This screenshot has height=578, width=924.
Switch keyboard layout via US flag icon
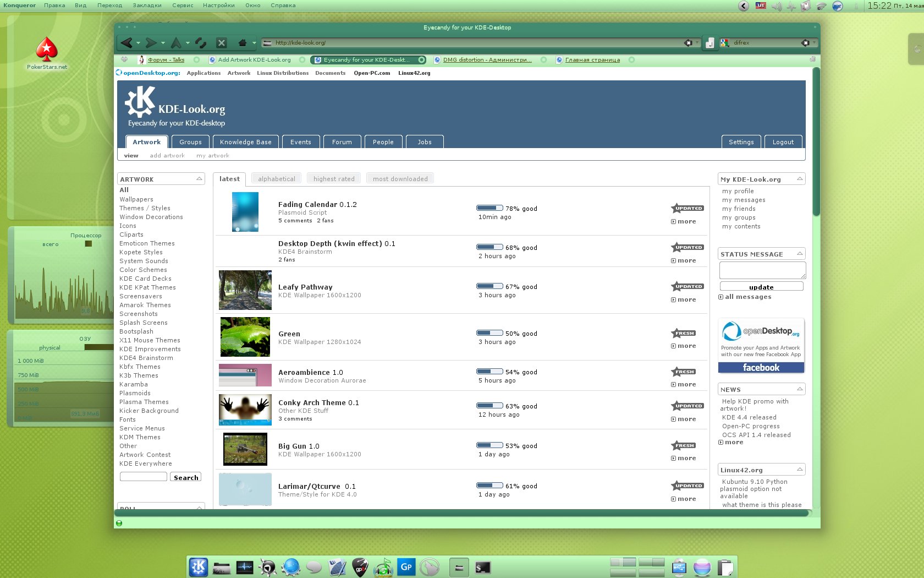(x=761, y=6)
